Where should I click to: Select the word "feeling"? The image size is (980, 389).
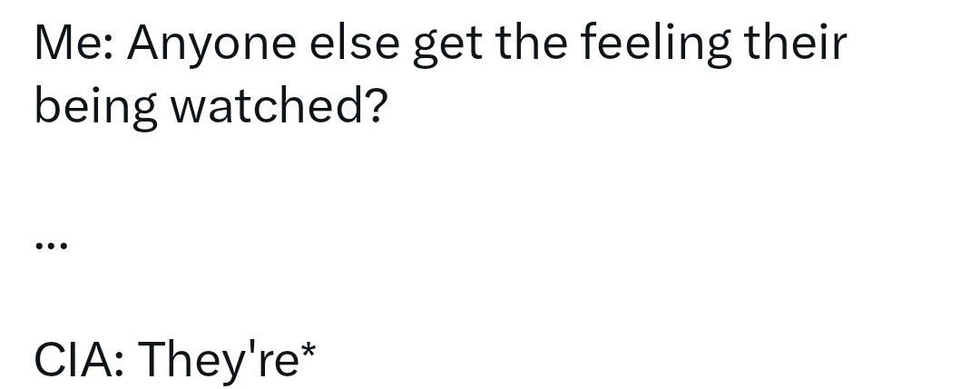655,45
